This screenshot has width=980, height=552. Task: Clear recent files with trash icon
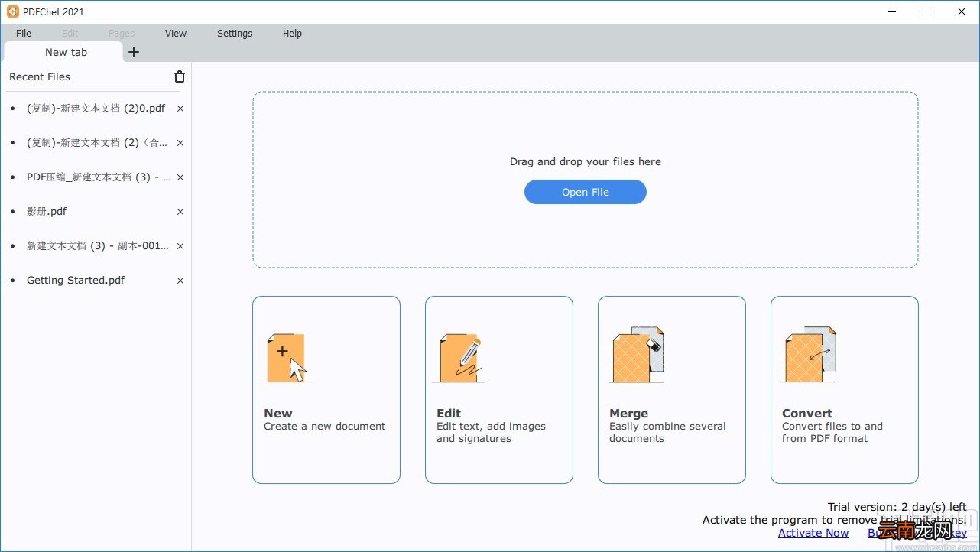tap(180, 76)
